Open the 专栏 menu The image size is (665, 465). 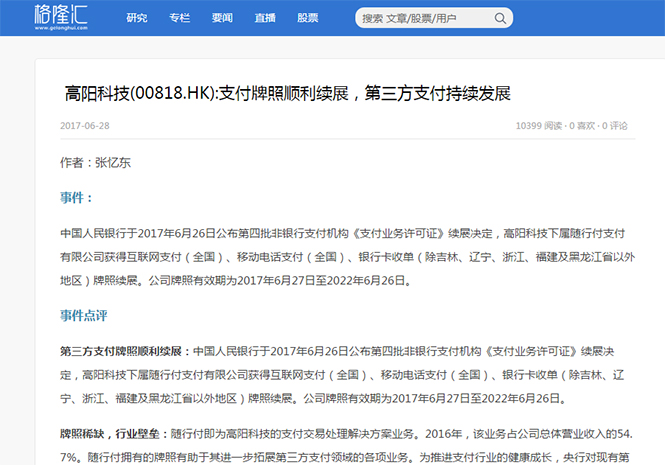(179, 18)
